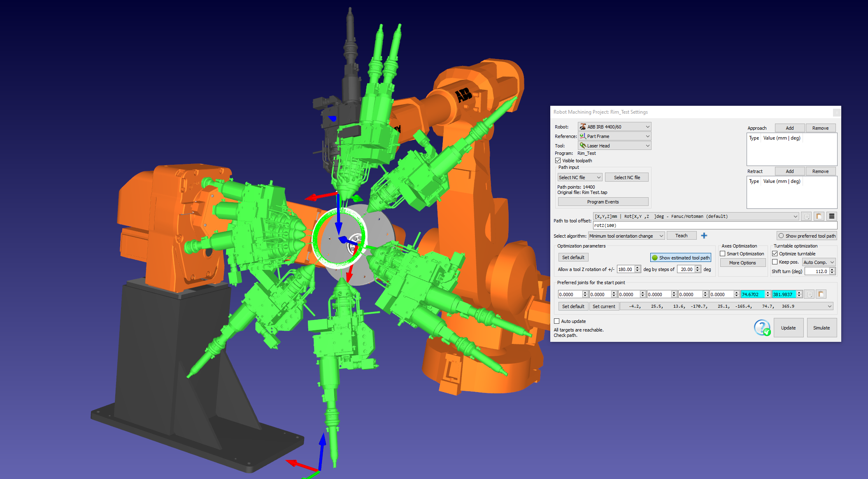
Task: Click the blue plus icon beside Teach
Action: click(704, 236)
